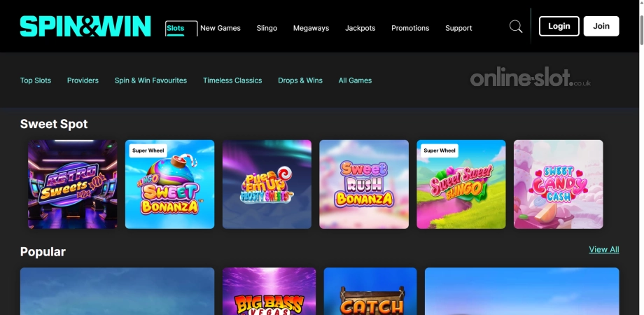Viewport: 644px width, 315px height.
Task: Launch Sweet Sweet Slingo game tile
Action: [x=461, y=184]
